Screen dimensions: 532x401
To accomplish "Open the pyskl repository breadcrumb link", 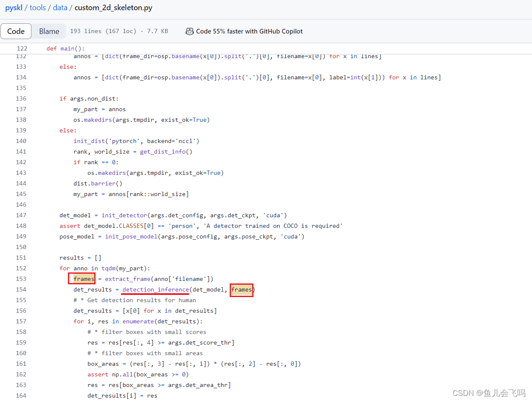I will [x=14, y=7].
